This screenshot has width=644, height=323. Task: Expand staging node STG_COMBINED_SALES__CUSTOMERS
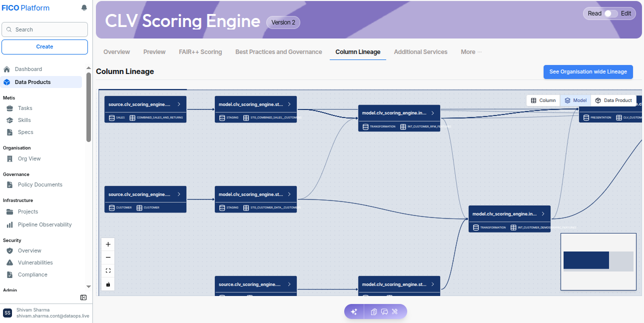tap(289, 104)
